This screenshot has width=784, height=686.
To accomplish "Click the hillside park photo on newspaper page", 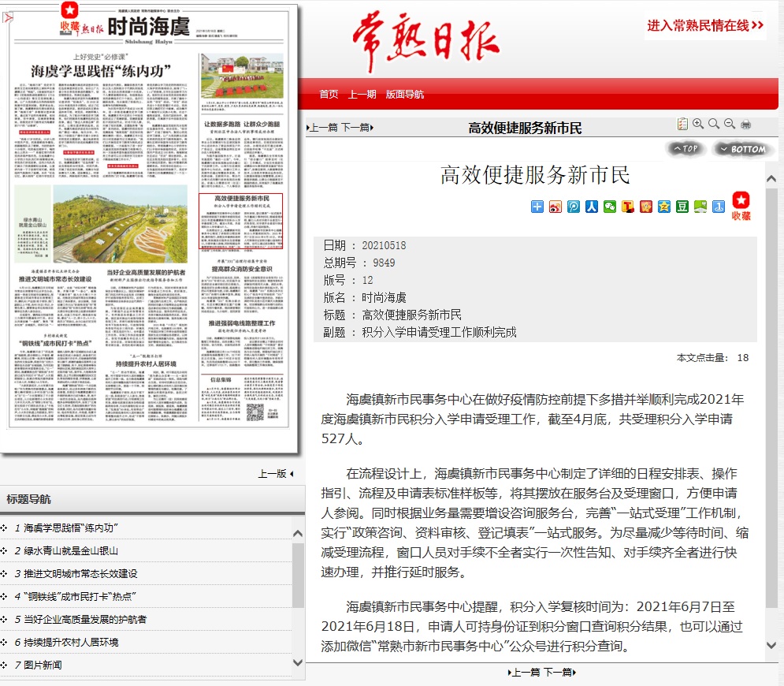I will tap(120, 224).
